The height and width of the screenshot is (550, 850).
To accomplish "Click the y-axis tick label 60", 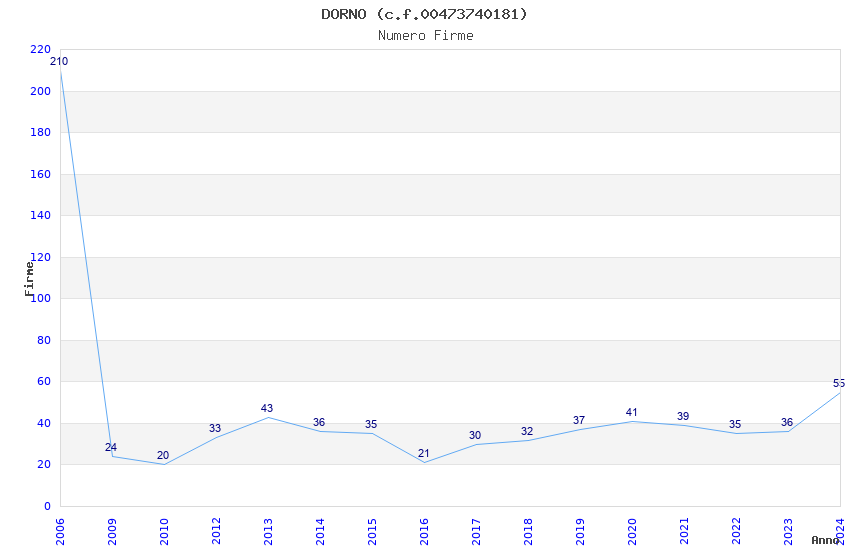I will click(44, 381).
